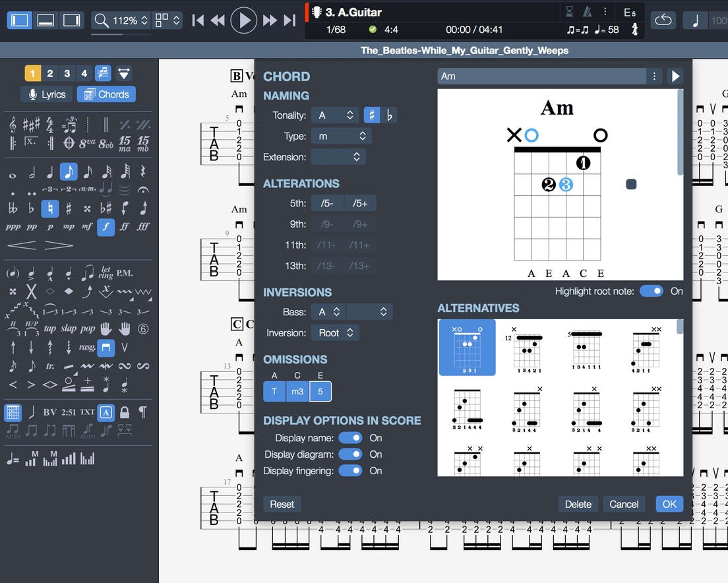Viewport: 728px width, 583px height.
Task: Switch to voice 1
Action: click(x=32, y=73)
